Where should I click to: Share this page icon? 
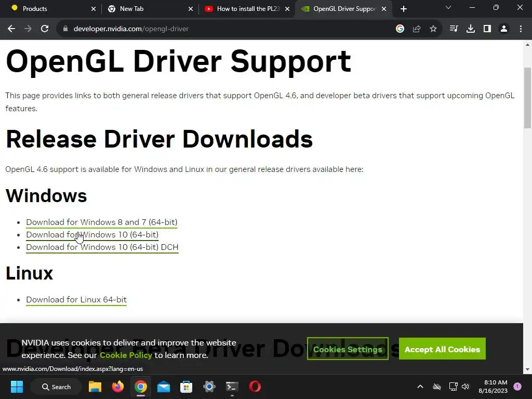[417, 29]
